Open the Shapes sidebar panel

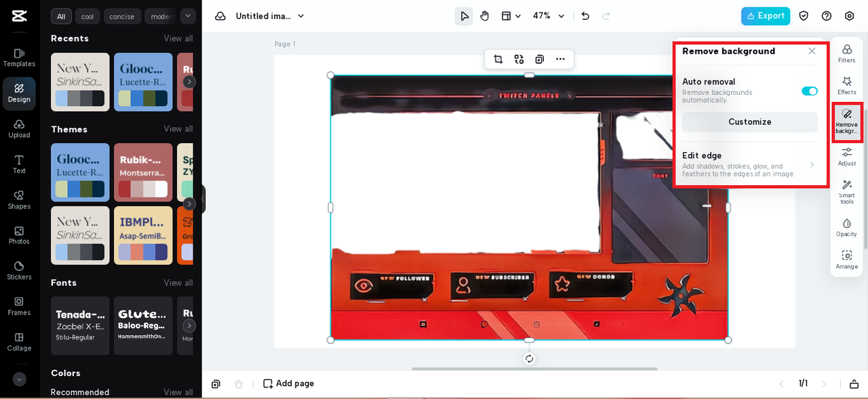point(19,200)
